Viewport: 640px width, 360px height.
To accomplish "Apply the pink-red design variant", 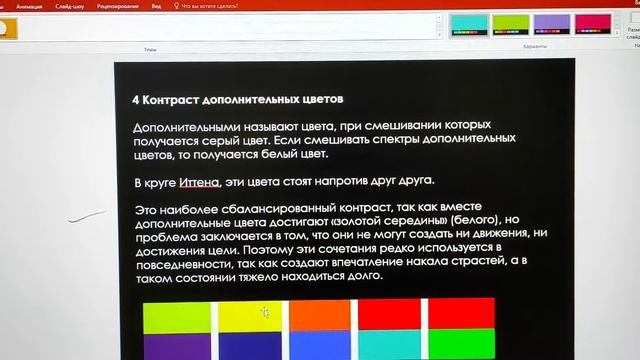I will coord(593,24).
